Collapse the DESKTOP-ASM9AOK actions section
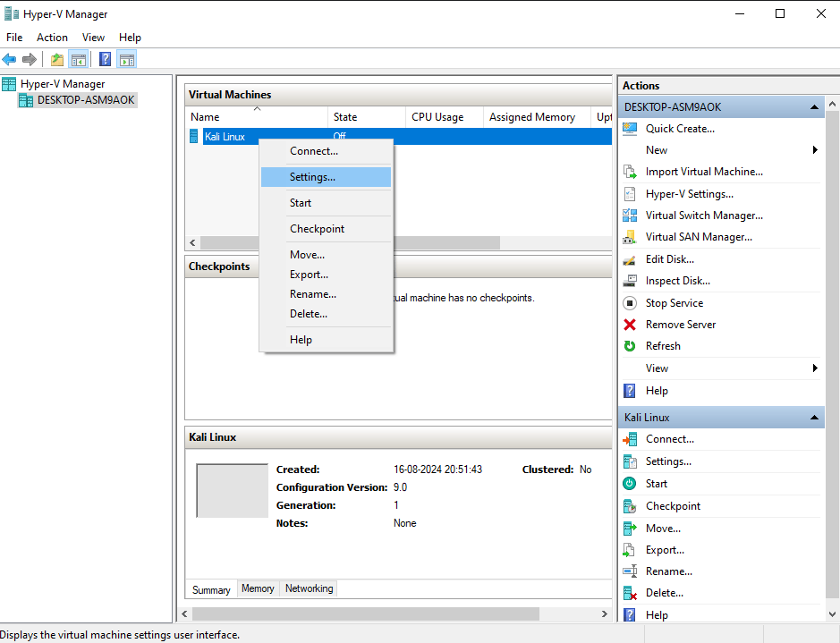The image size is (840, 643). 814,107
